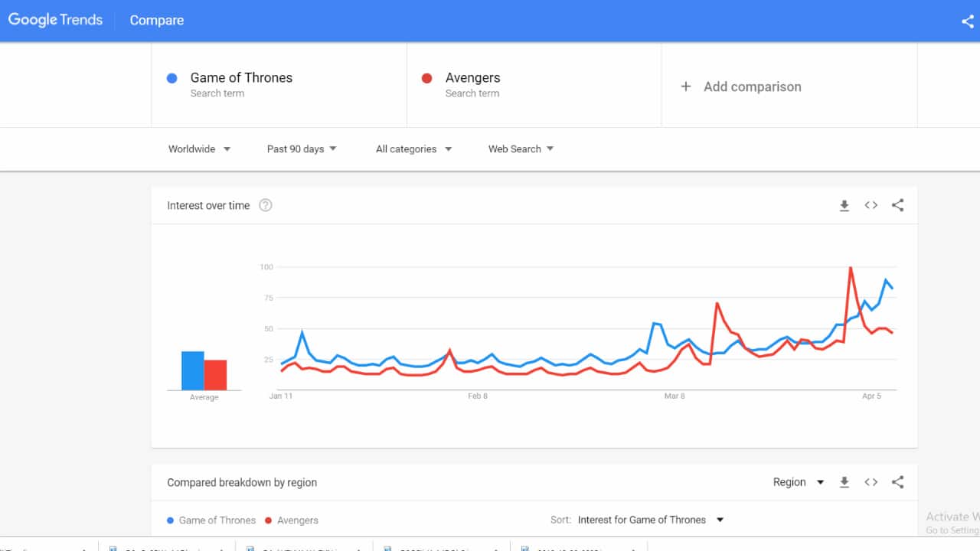Share the compared breakdown by region
The width and height of the screenshot is (980, 551).
[x=897, y=482]
